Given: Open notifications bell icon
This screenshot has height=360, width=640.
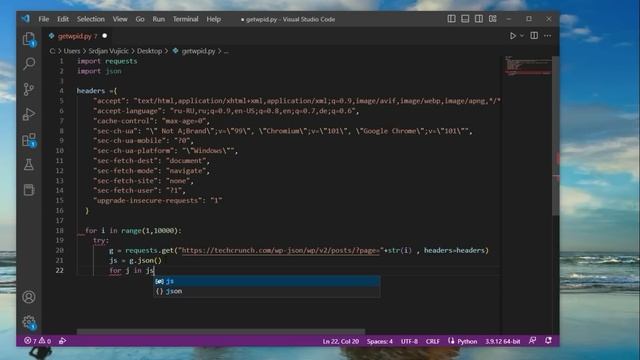Looking at the screenshot, I should [548, 340].
